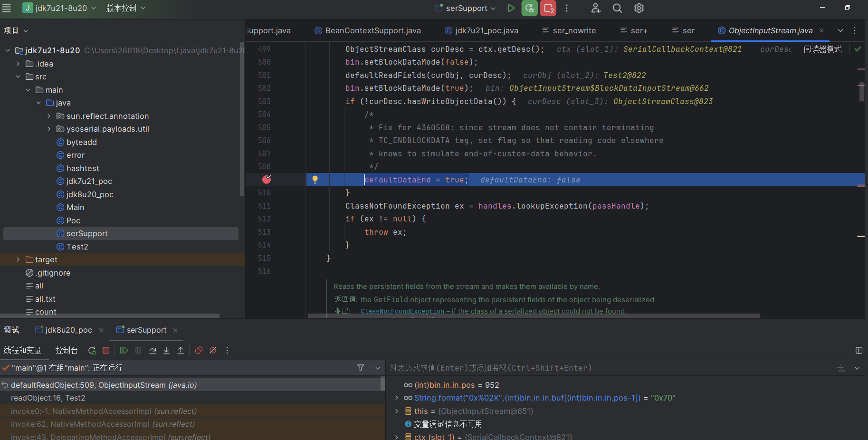The image size is (868, 440).
Task: Click the intention lightbulb on line 509
Action: pyautogui.click(x=315, y=179)
